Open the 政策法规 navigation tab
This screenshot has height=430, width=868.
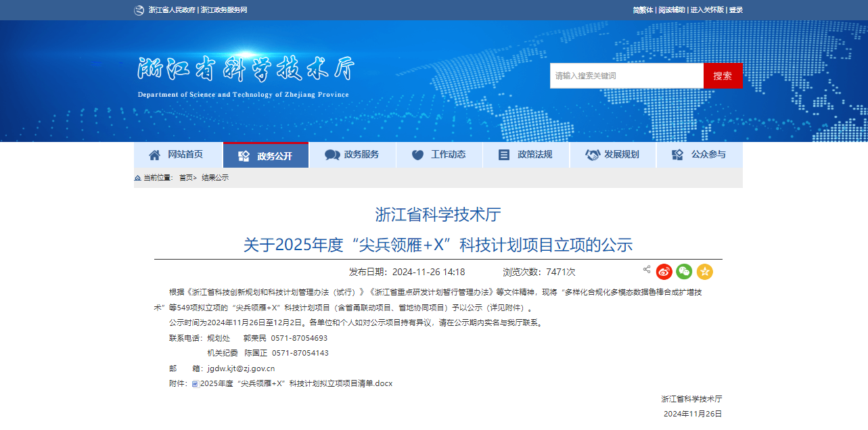(x=526, y=155)
